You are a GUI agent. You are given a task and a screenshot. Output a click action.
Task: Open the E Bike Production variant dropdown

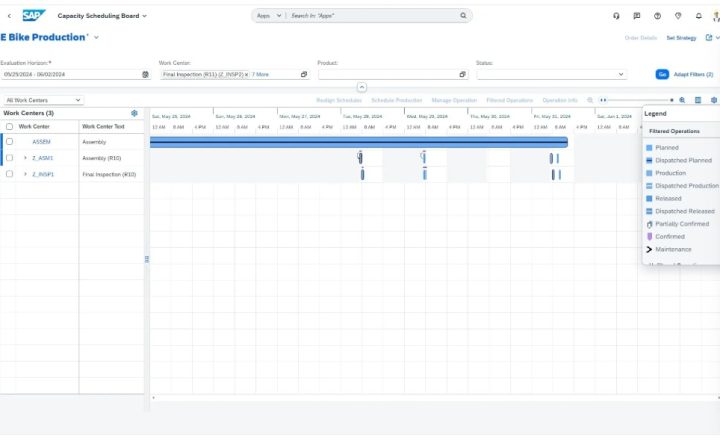(96, 38)
